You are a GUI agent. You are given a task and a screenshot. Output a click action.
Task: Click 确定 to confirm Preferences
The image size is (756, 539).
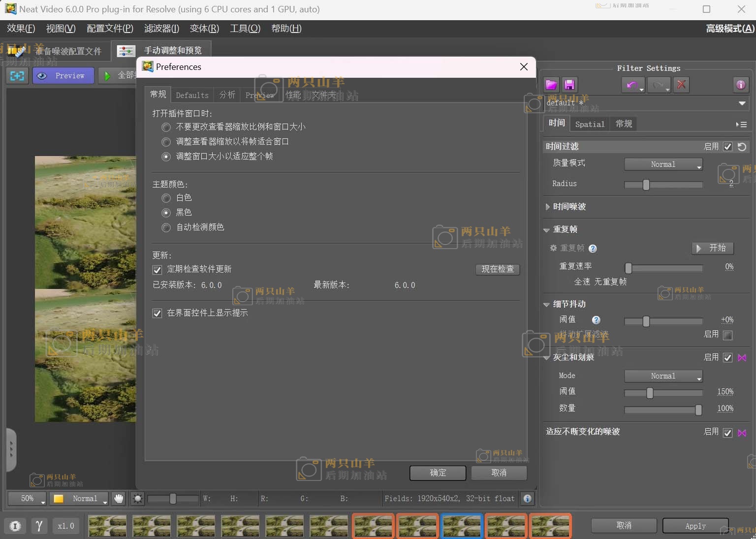438,473
